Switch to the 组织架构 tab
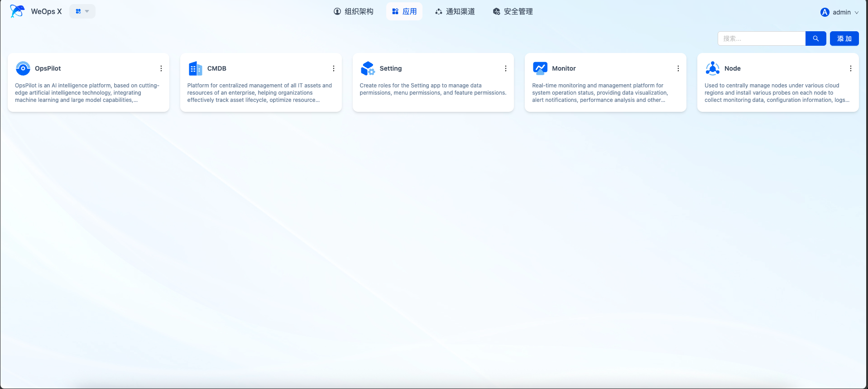Screen dimensions: 868x389 point(354,11)
